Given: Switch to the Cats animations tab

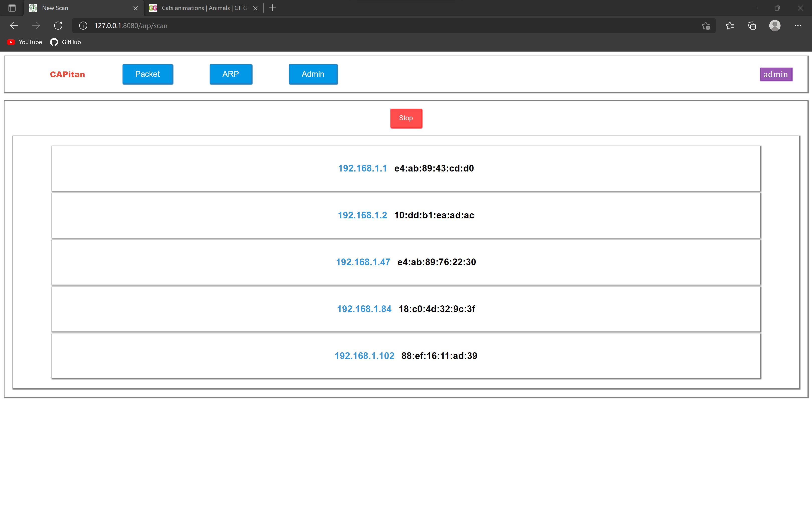Looking at the screenshot, I should [x=201, y=8].
